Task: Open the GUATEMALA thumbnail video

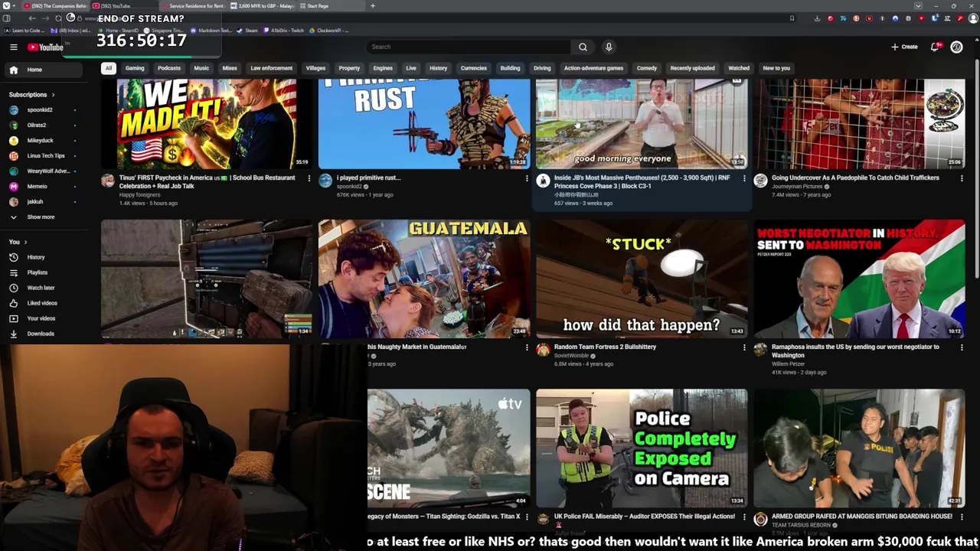Action: (x=424, y=279)
